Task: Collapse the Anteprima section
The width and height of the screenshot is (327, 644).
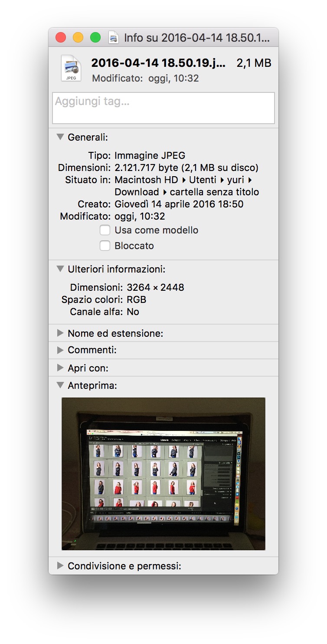Action: coord(60,385)
